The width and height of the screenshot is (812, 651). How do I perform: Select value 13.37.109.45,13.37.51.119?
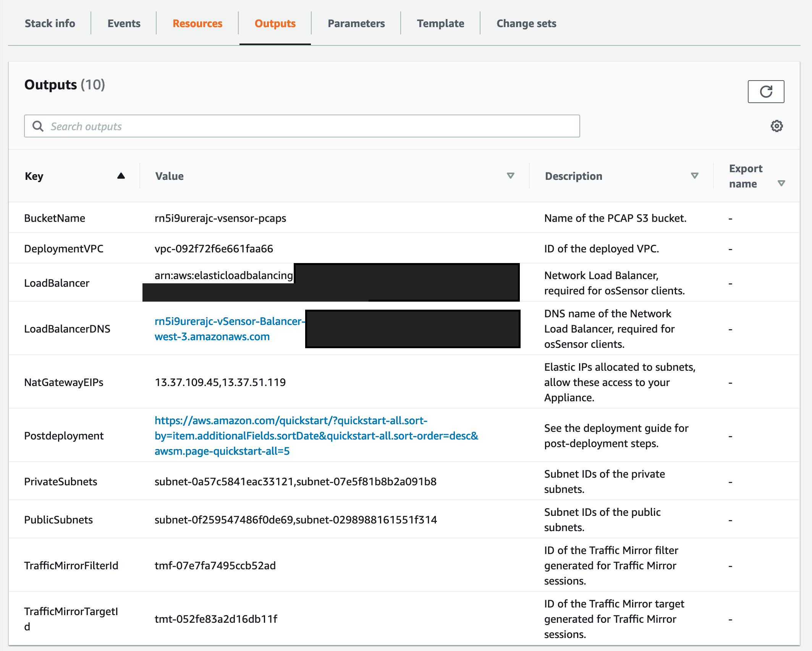point(220,382)
